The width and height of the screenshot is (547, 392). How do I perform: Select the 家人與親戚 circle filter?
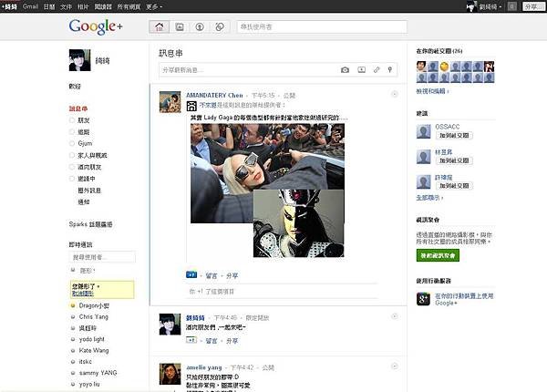pyautogui.click(x=88, y=155)
